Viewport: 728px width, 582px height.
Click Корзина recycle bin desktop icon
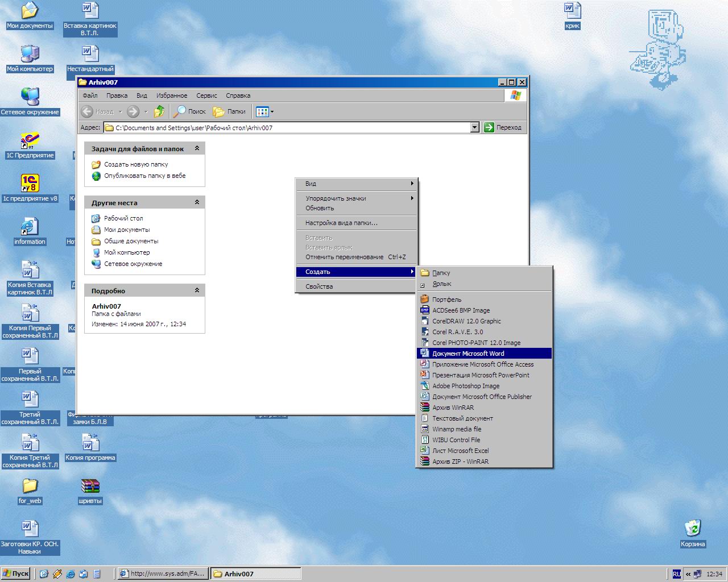pos(692,534)
